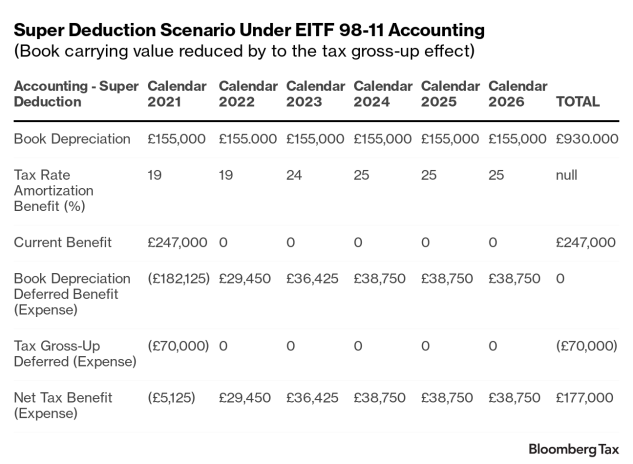Screen dimensions: 633x464
Task: Click the Accounting - Super Deduction header
Action: 75,94
